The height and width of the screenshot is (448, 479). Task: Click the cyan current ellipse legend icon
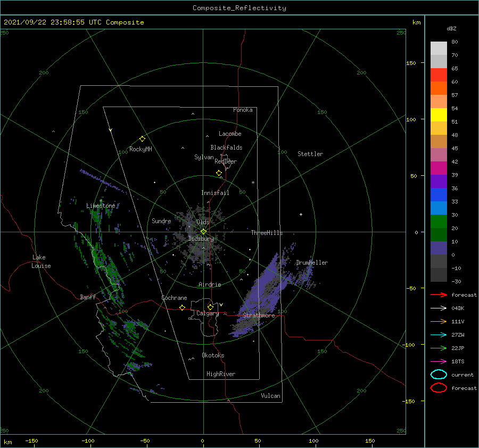[x=439, y=374]
